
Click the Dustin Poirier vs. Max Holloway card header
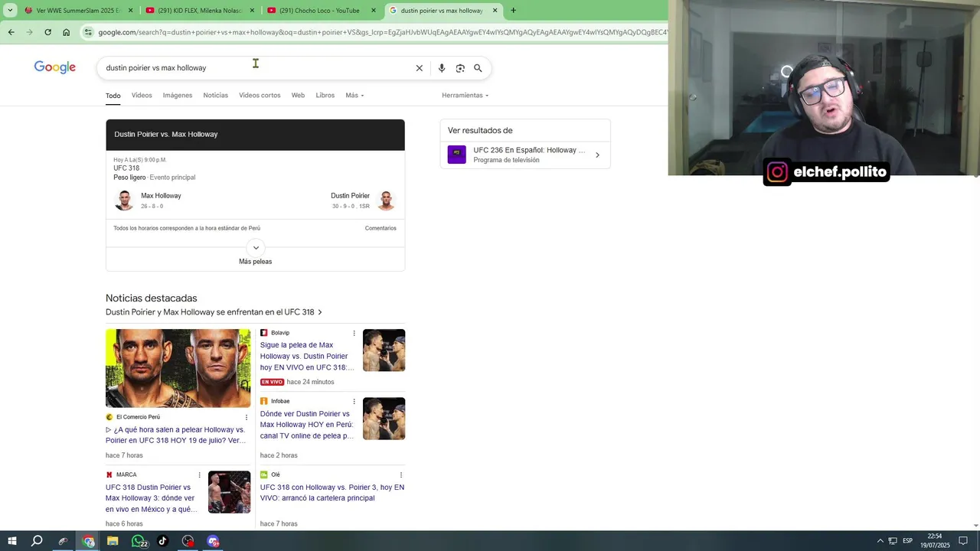pyautogui.click(x=255, y=135)
